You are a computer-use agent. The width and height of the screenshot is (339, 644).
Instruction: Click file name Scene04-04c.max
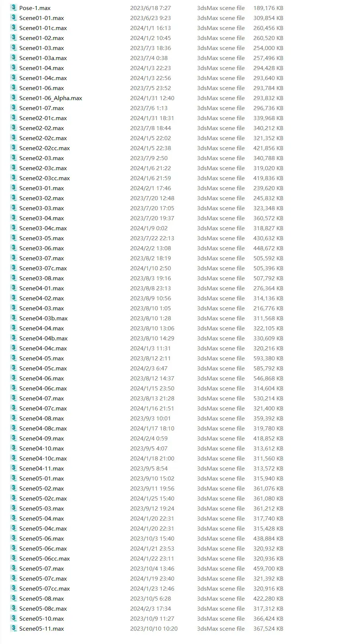pos(43,348)
